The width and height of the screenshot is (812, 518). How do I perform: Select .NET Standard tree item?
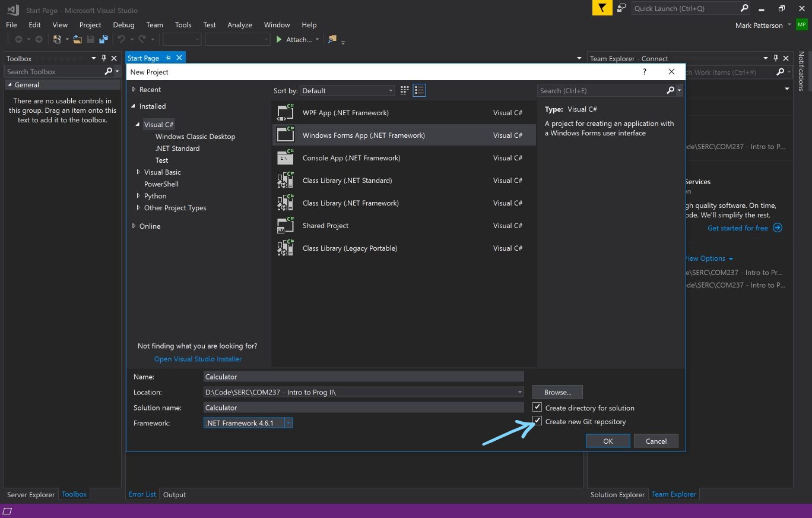(x=177, y=148)
